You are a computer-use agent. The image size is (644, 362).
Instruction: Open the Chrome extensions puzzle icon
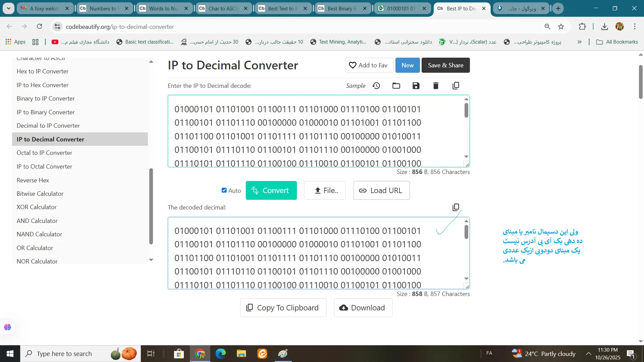coord(582,27)
